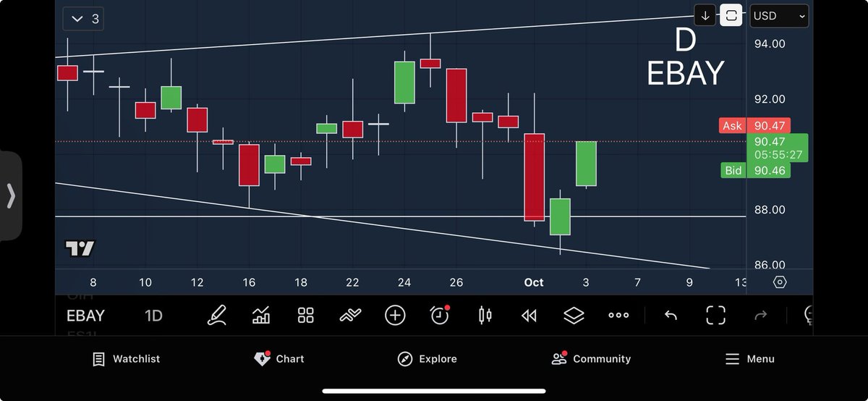Change the 1D timeframe interval
The width and height of the screenshot is (868, 401).
click(153, 316)
